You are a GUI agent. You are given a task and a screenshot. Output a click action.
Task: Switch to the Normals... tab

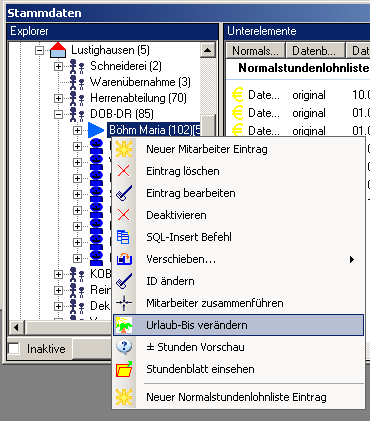tap(255, 51)
